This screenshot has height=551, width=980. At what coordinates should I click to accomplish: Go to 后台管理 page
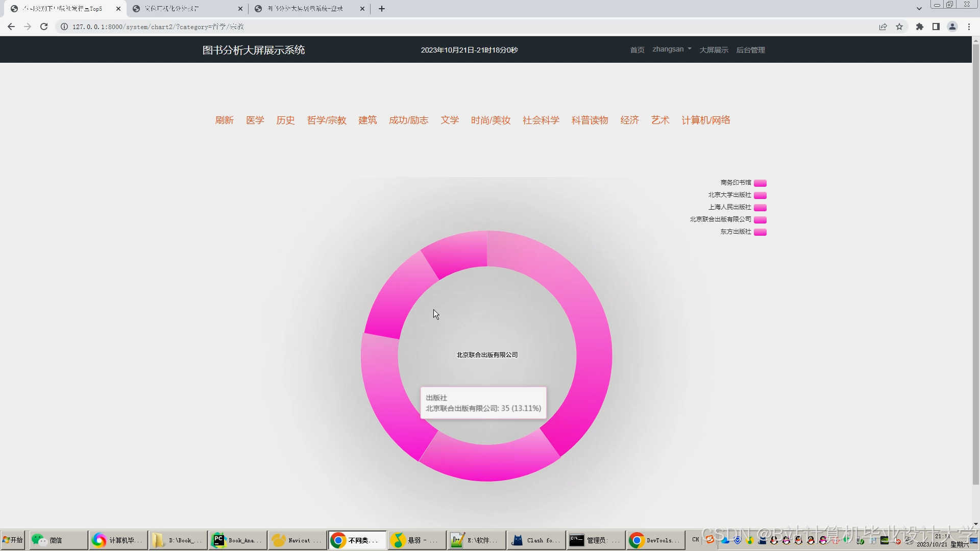point(750,50)
